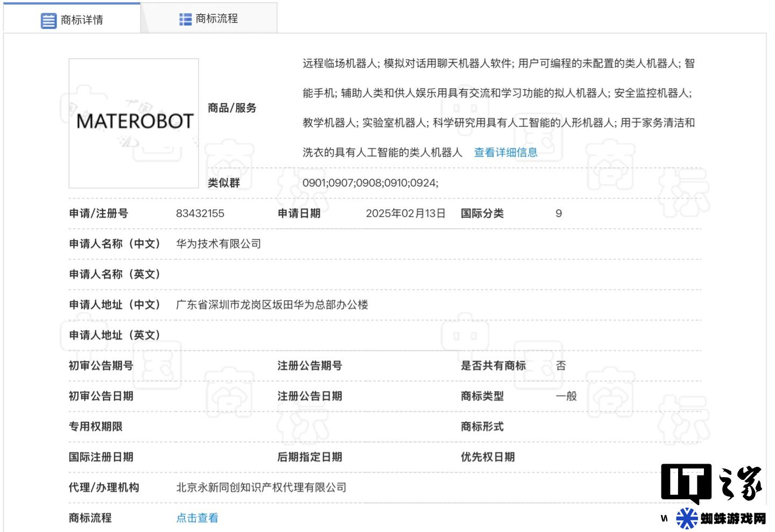Click the 类似群 label

224,183
